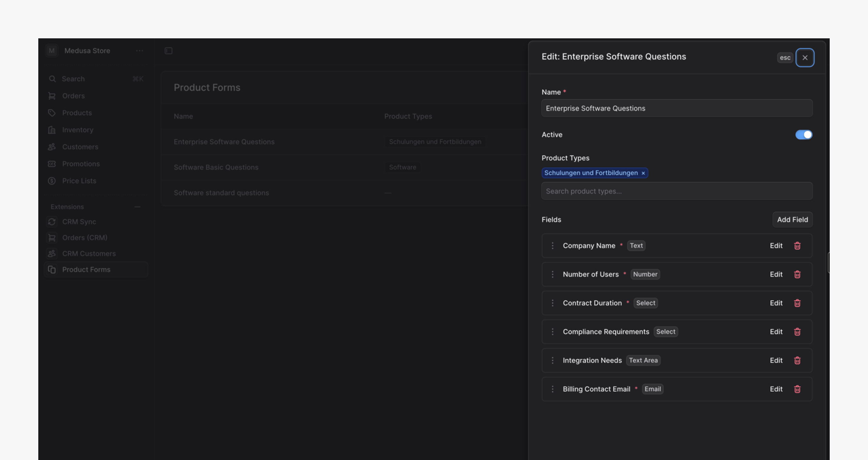Open Medusa Store options menu

[x=139, y=50]
